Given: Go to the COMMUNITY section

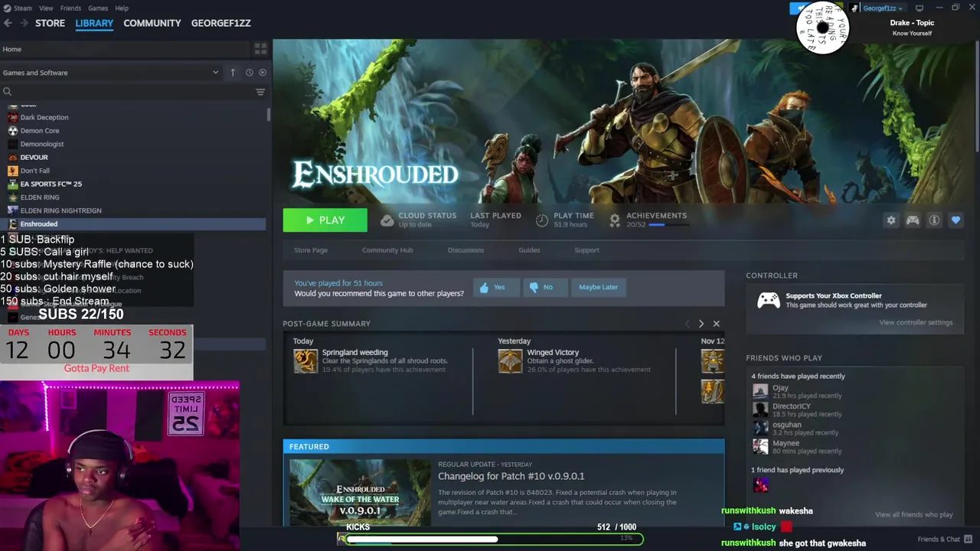Looking at the screenshot, I should pos(152,23).
